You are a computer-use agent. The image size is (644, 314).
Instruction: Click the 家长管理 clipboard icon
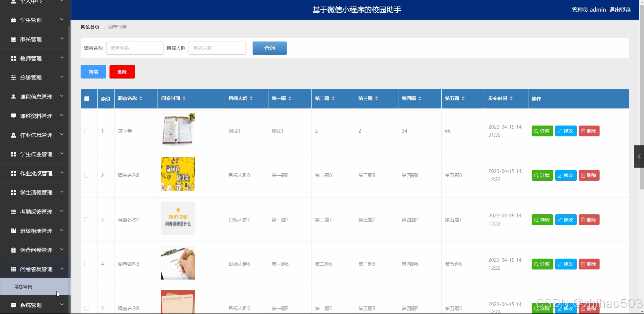point(13,39)
